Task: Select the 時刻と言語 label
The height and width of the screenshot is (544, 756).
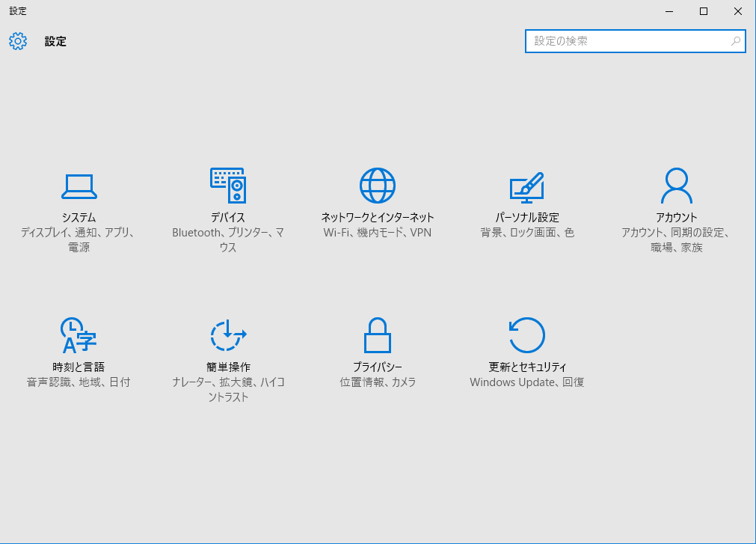Action: 79,367
